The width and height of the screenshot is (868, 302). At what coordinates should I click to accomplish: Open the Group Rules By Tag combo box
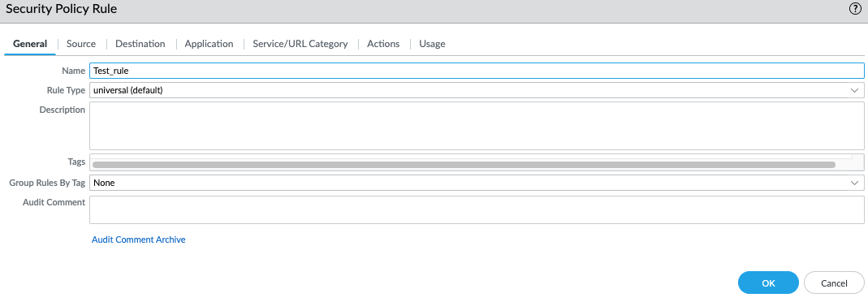[x=477, y=183]
